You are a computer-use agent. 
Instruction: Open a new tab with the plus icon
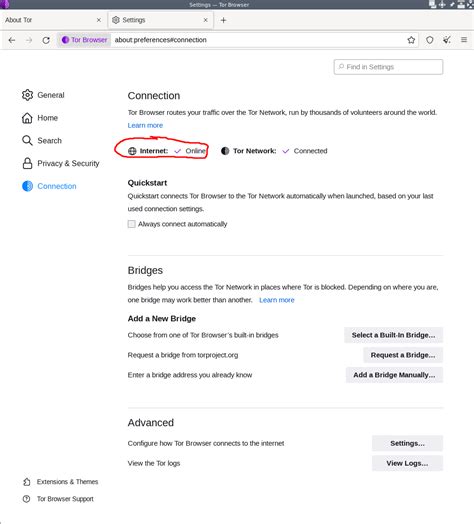[x=223, y=20]
